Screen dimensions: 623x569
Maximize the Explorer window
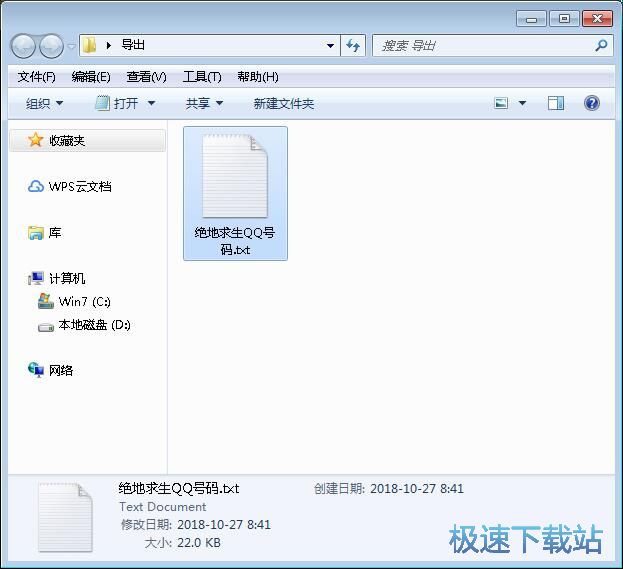pos(564,19)
